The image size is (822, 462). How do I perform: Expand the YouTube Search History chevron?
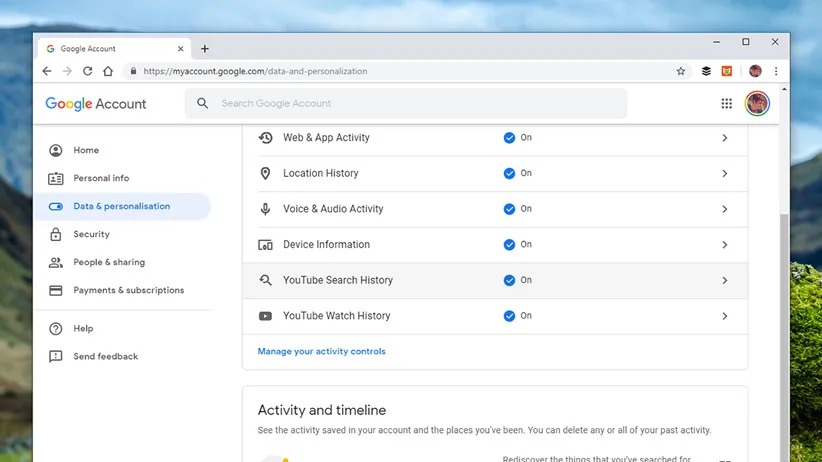coord(725,281)
